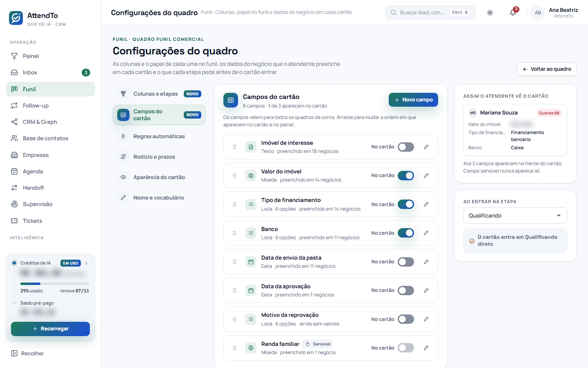This screenshot has width=588, height=368.
Task: Open the notifications bell
Action: pos(513,13)
